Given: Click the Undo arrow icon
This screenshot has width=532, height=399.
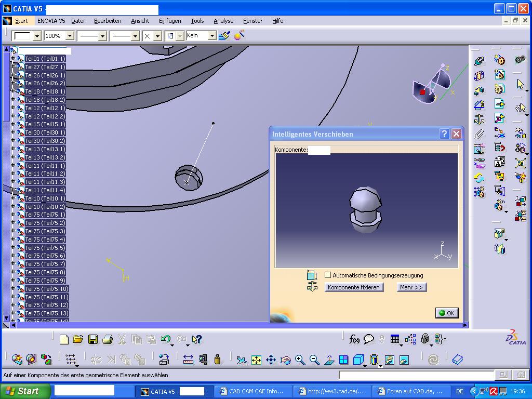Looking at the screenshot, I should [x=166, y=339].
